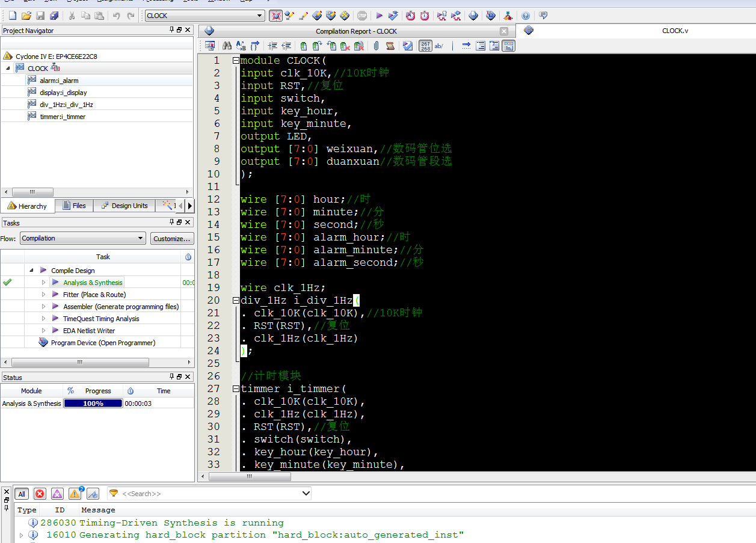Click the Replace text icon in editor toolbar
This screenshot has width=756, height=543.
click(241, 46)
